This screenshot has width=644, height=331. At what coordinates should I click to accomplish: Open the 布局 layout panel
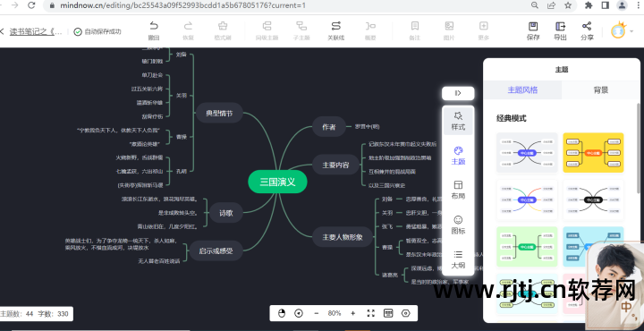click(x=458, y=190)
